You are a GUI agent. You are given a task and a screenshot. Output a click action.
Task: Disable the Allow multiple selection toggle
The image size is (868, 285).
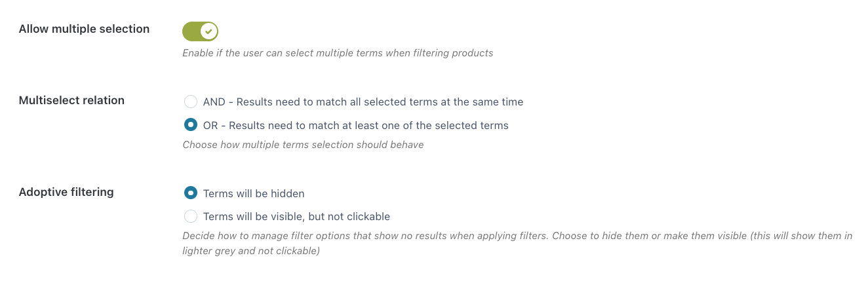coord(200,31)
